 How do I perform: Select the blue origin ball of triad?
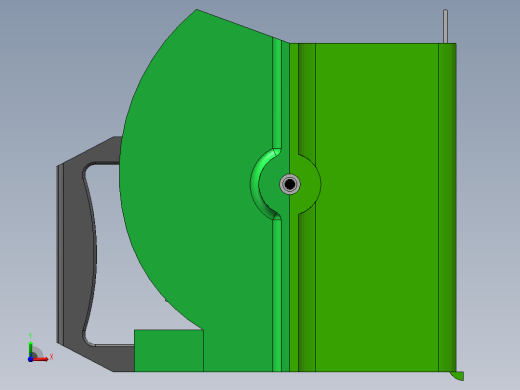point(30,359)
